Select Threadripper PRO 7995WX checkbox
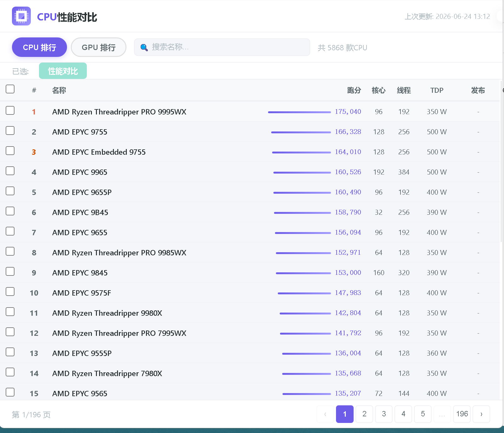504x433 pixels. 10,332
